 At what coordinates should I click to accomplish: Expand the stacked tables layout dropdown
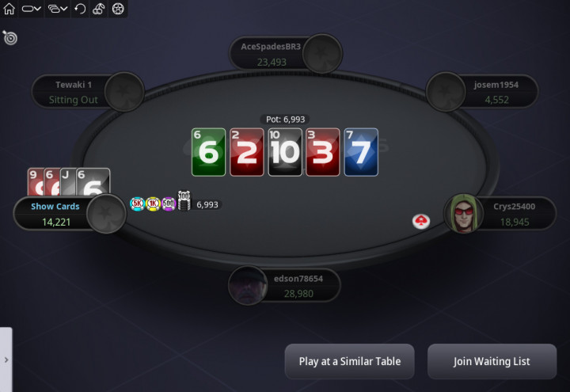click(x=58, y=9)
